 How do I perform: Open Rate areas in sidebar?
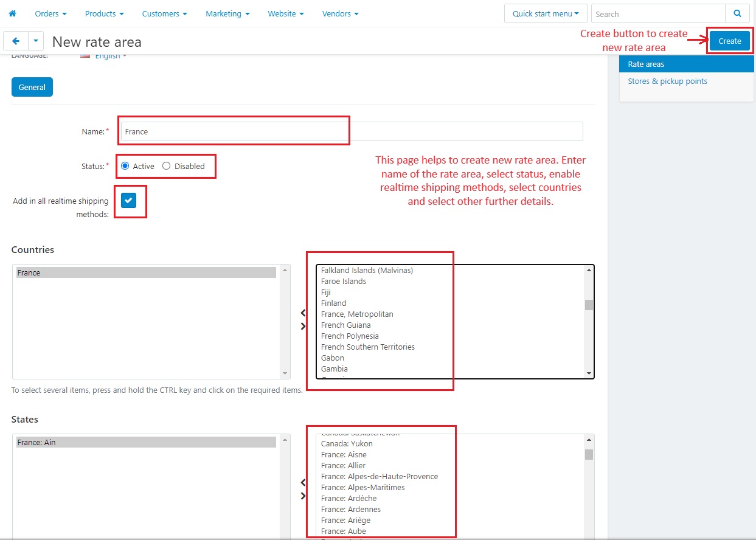coord(687,64)
